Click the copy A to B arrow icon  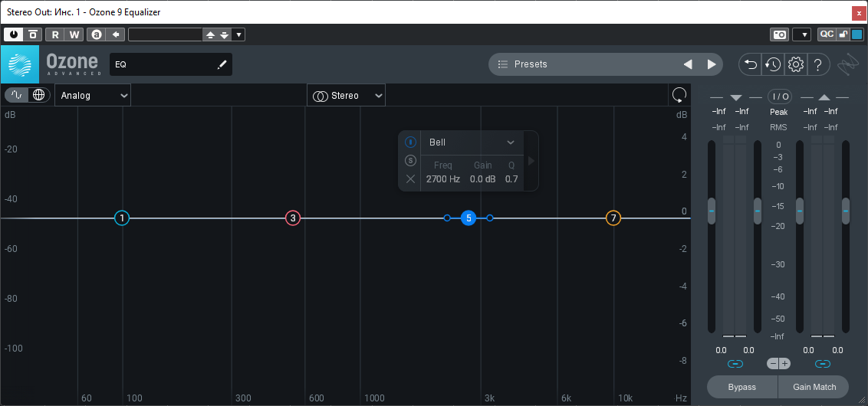point(116,34)
